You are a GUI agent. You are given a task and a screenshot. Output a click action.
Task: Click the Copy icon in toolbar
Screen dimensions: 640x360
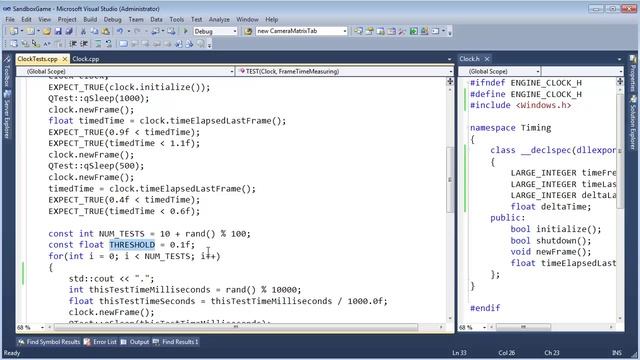pyautogui.click(x=94, y=31)
